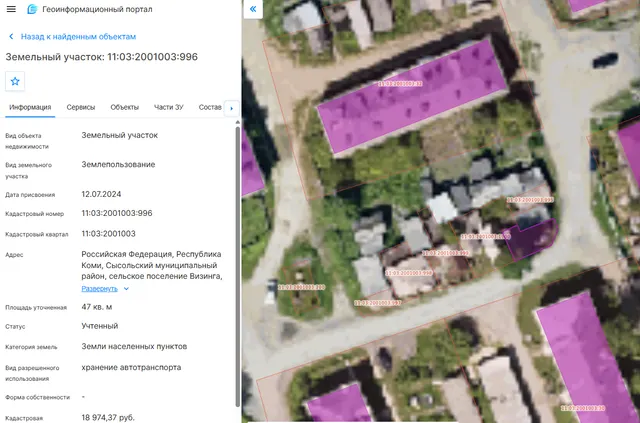
Task: Click the Геоинформационный портал title text
Action: click(97, 9)
